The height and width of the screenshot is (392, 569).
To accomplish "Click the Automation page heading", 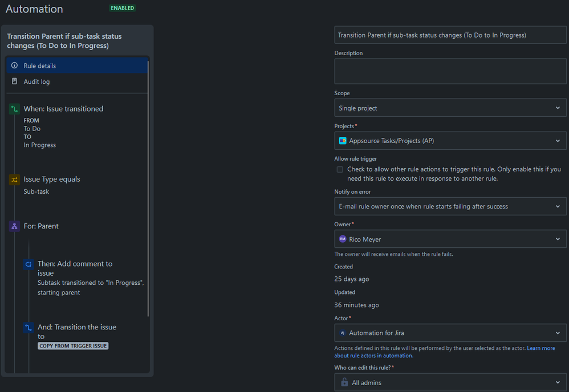I will click(x=34, y=9).
